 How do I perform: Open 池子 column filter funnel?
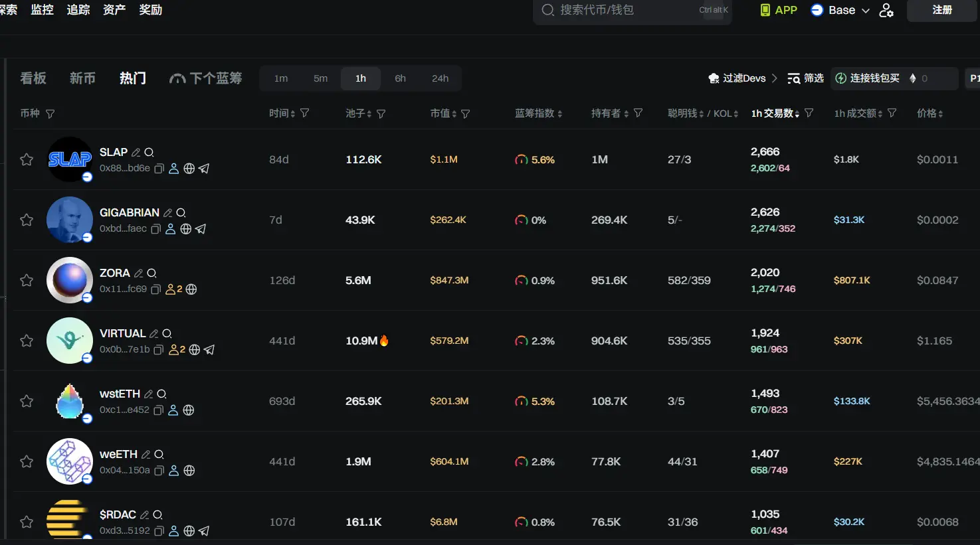(381, 114)
